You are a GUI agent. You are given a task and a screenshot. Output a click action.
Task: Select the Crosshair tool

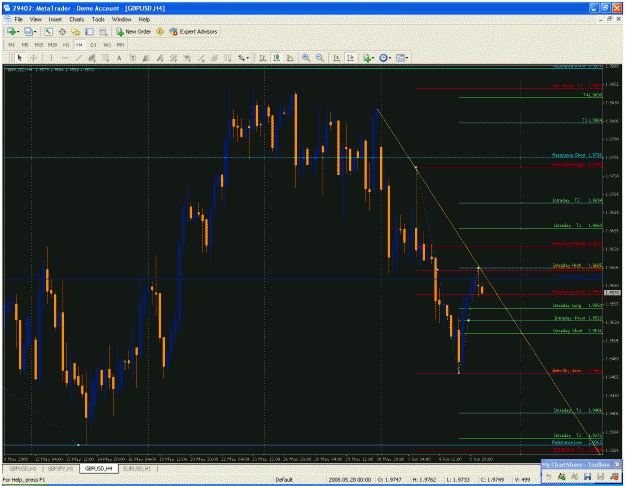(x=33, y=58)
